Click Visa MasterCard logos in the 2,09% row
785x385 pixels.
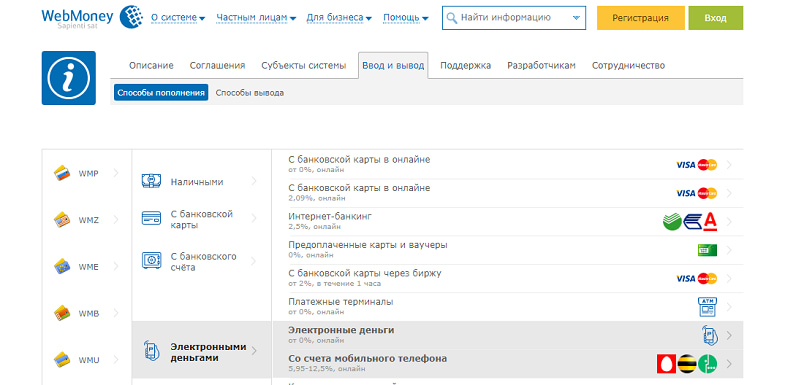(x=696, y=193)
